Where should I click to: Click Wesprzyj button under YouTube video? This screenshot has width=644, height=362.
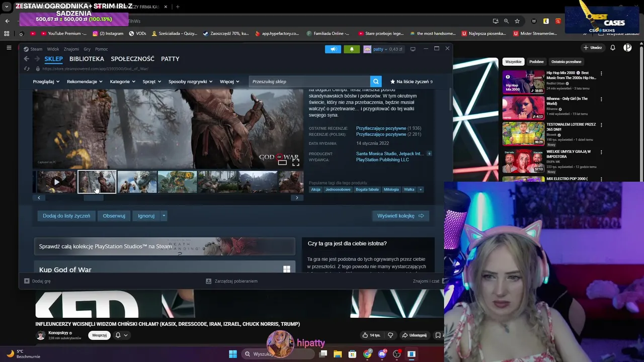point(99,335)
